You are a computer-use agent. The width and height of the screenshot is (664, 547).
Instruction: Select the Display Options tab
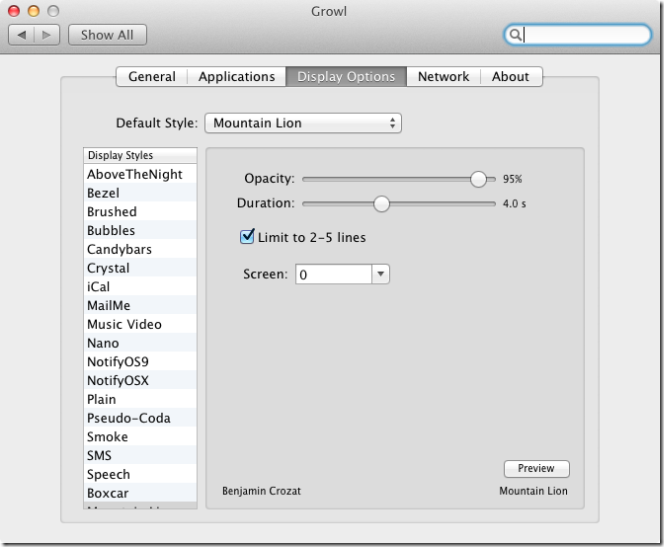[x=346, y=77]
